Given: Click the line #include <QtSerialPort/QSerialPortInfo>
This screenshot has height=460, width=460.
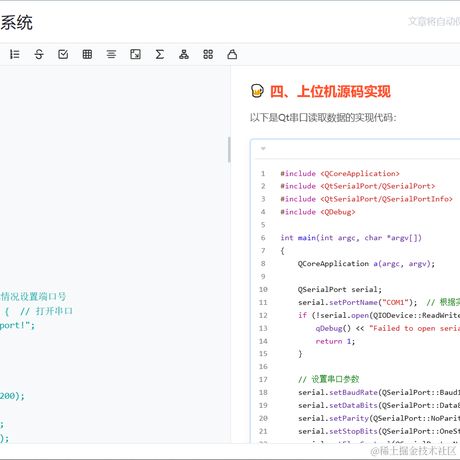Looking at the screenshot, I should click(366, 199).
